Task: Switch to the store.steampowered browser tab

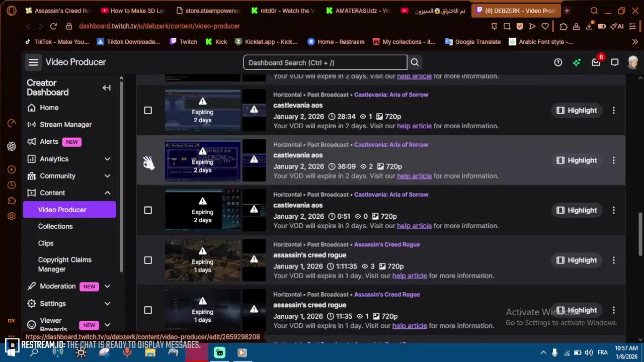Action: tap(208, 11)
